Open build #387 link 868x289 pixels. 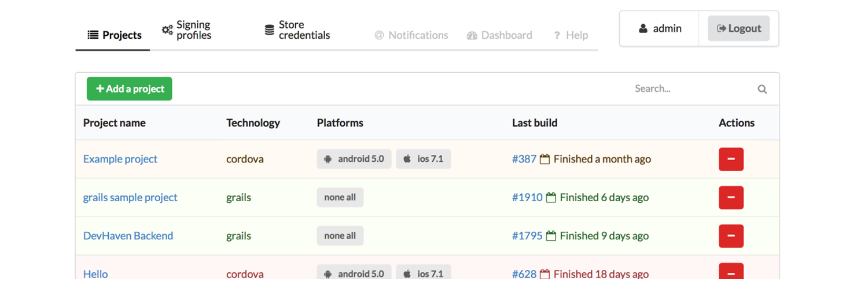[x=524, y=159]
